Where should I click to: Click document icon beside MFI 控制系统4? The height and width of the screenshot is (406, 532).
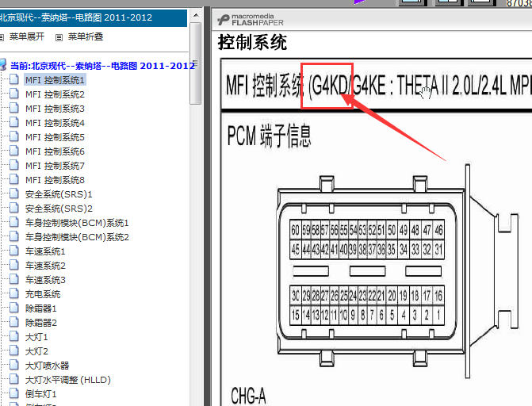click(x=14, y=122)
